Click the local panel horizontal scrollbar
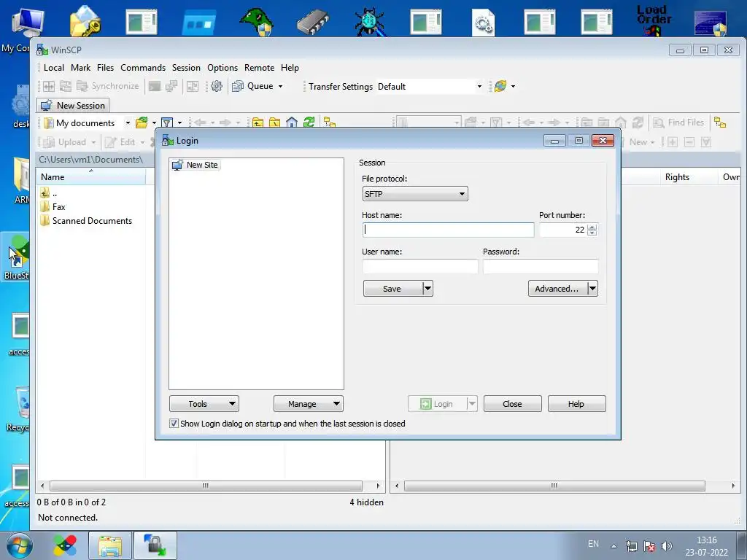The image size is (747, 560). pyautogui.click(x=206, y=486)
